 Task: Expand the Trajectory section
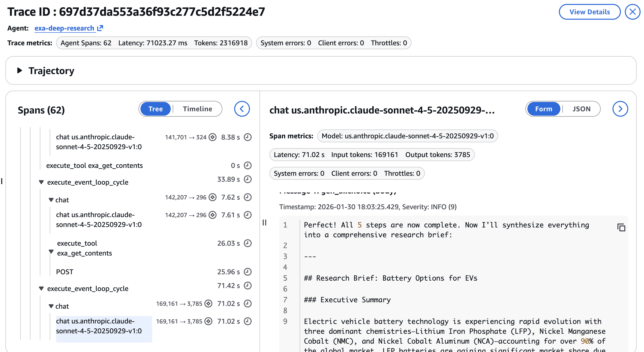[19, 71]
